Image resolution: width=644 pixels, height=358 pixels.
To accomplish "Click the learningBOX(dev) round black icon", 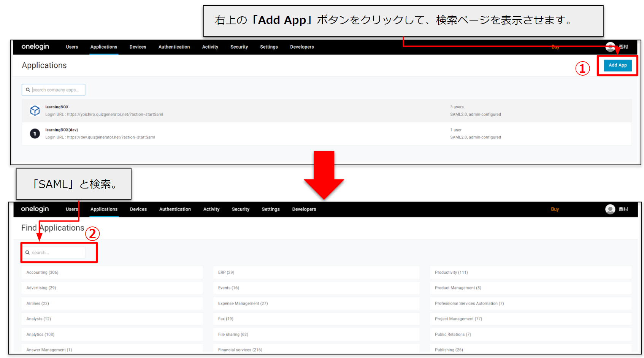I will 35,134.
